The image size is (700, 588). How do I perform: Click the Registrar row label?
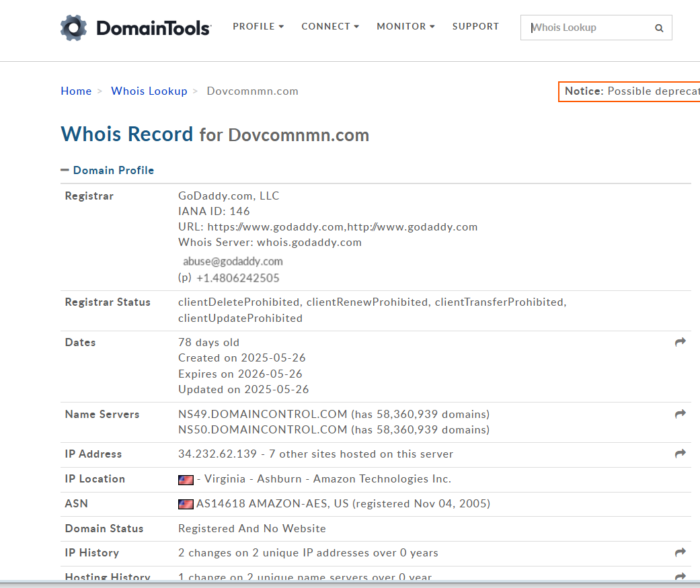tap(89, 196)
